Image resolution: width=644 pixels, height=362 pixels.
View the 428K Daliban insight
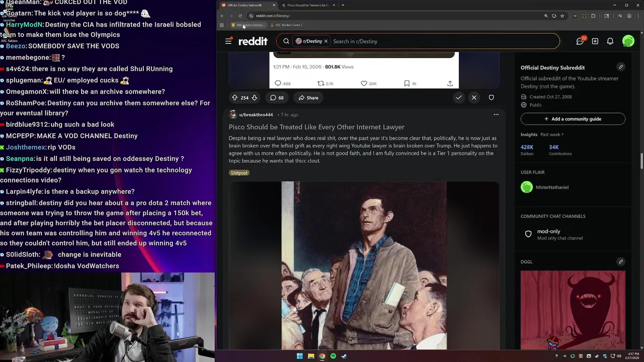527,150
